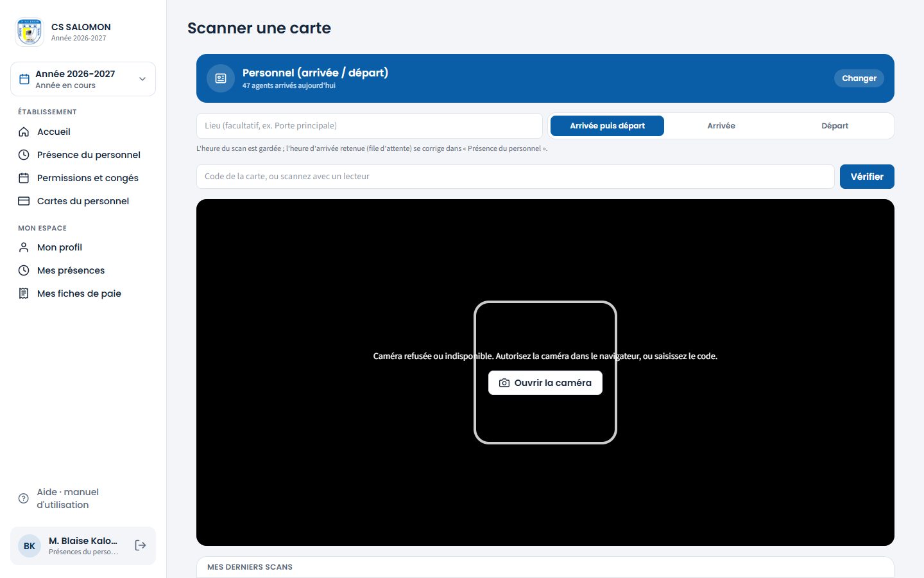Open Permissions et congés page
Screen dimensions: 924x578
83,178
